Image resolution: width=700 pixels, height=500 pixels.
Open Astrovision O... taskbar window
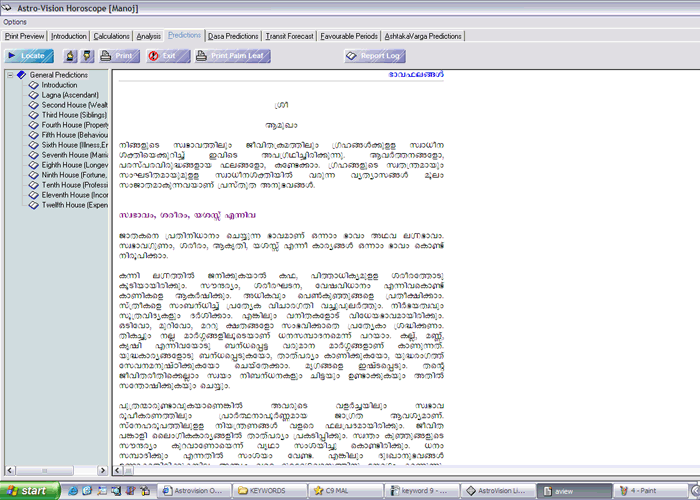[195, 491]
